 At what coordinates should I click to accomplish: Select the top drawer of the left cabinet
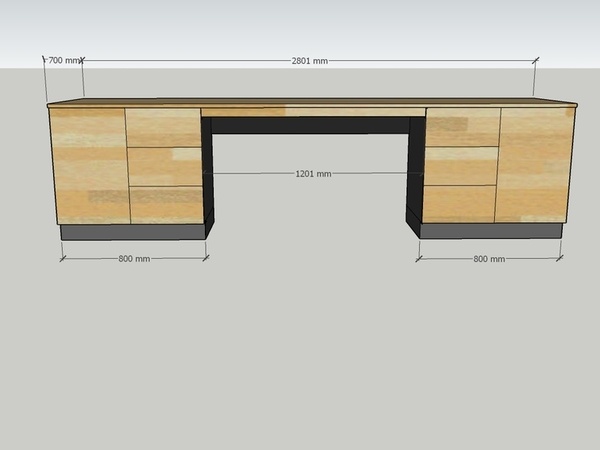click(163, 127)
